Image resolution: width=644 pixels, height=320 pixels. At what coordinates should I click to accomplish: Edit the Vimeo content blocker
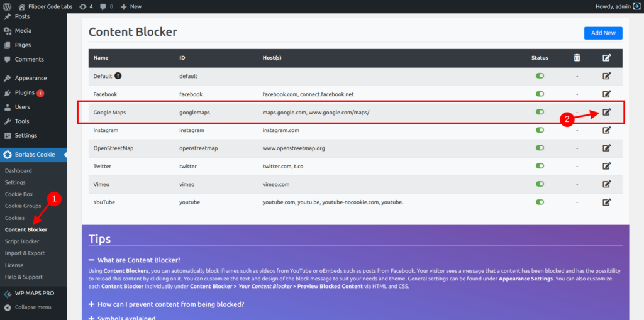(x=607, y=184)
